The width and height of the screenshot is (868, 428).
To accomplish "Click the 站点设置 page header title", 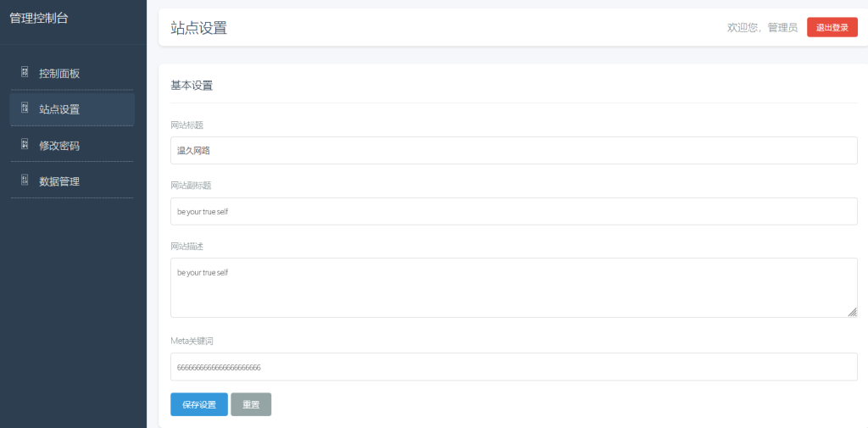I will pos(199,28).
